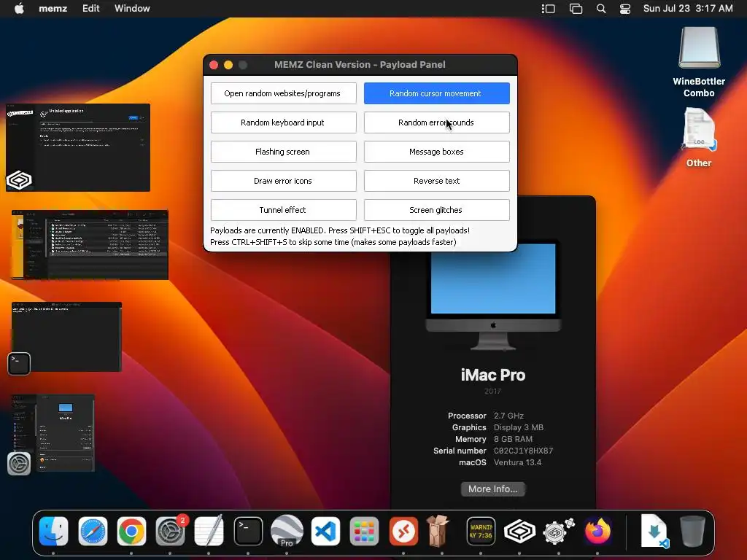Image resolution: width=747 pixels, height=560 pixels.
Task: Toggle Screen glitches payload
Action: pos(437,210)
